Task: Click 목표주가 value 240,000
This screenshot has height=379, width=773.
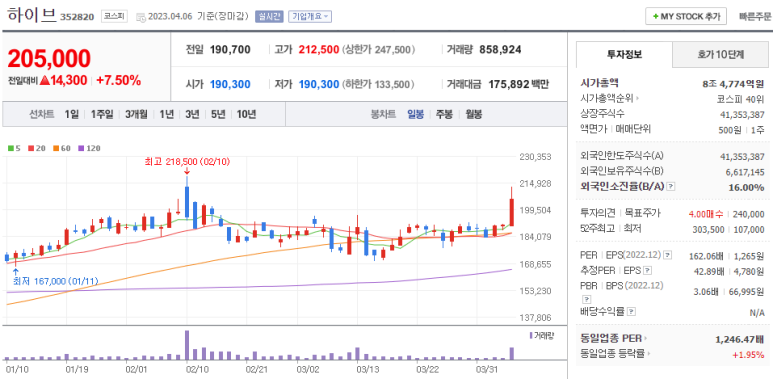Action: (x=748, y=214)
